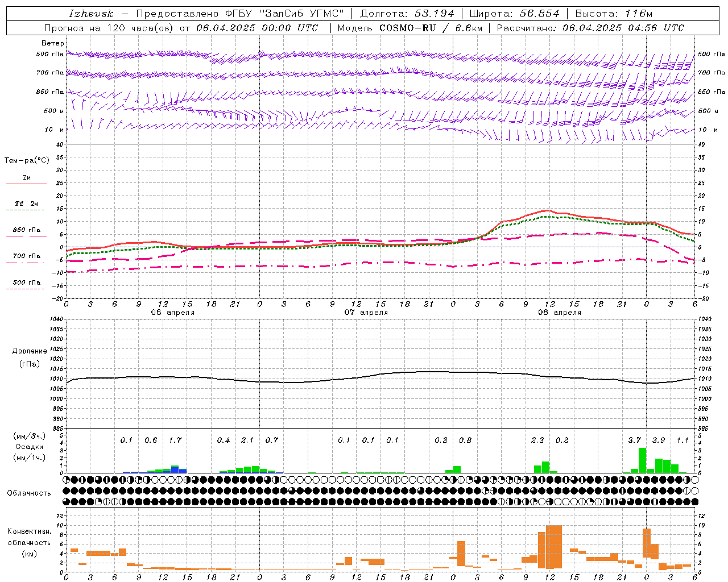Screen dimensions: 728x582
Task: Click the Конвективн. convective cloud label
Action: tap(29, 531)
